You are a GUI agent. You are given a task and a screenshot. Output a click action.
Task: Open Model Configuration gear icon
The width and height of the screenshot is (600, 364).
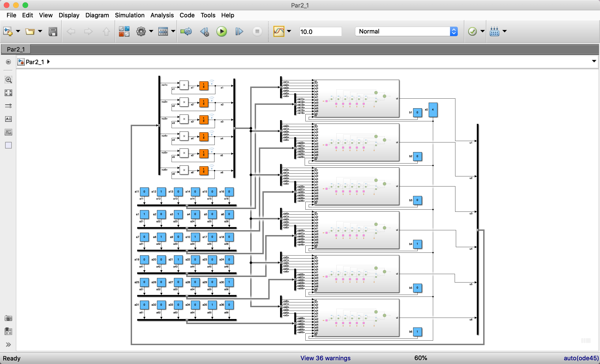point(141,31)
